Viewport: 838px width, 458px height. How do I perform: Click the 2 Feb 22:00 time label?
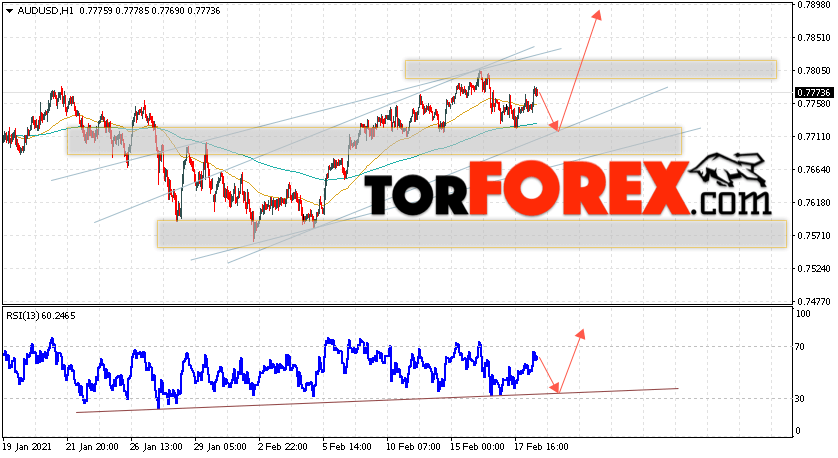pyautogui.click(x=283, y=447)
